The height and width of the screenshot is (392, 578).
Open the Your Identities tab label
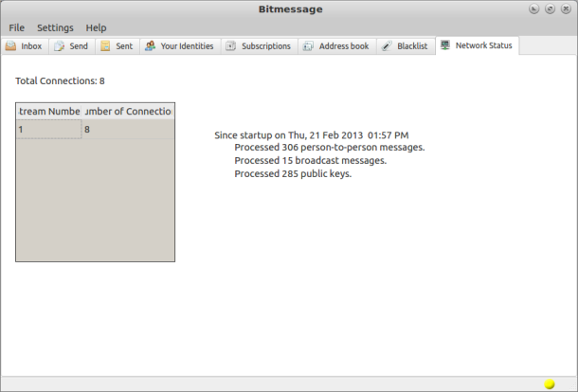pos(187,46)
